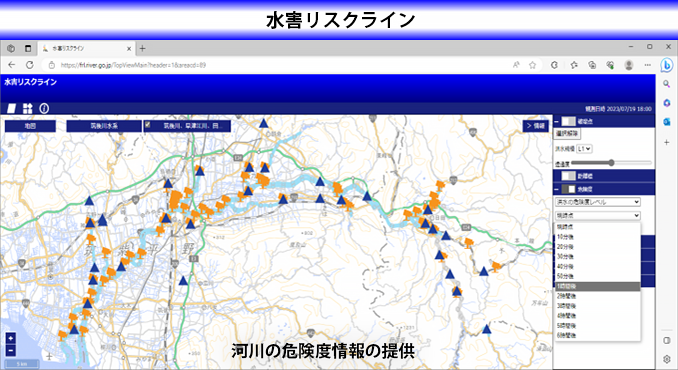Toggle the switch in the first side panel section
The width and height of the screenshot is (678, 370).
(x=568, y=121)
